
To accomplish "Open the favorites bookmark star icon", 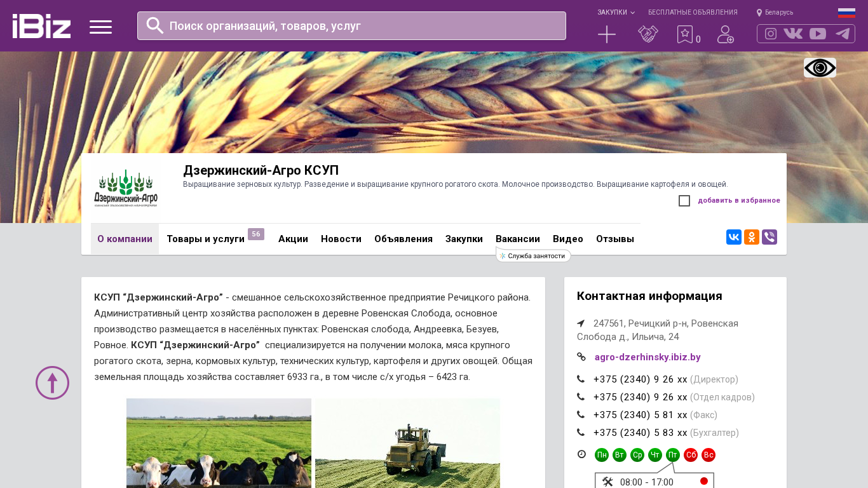I will click(x=685, y=34).
